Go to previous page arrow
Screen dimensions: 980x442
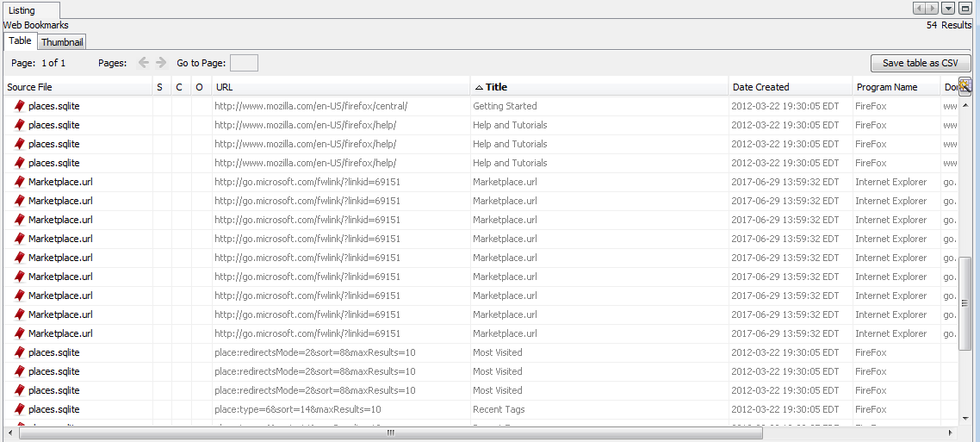[144, 63]
